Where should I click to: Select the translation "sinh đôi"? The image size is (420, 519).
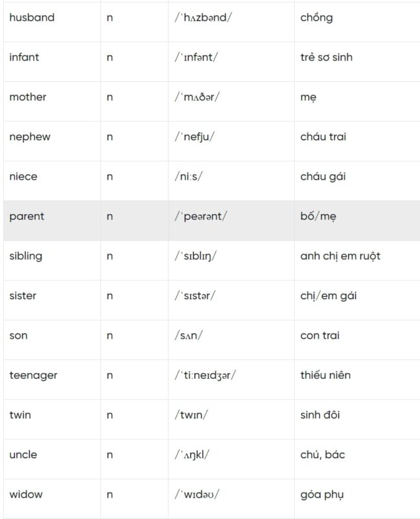320,415
